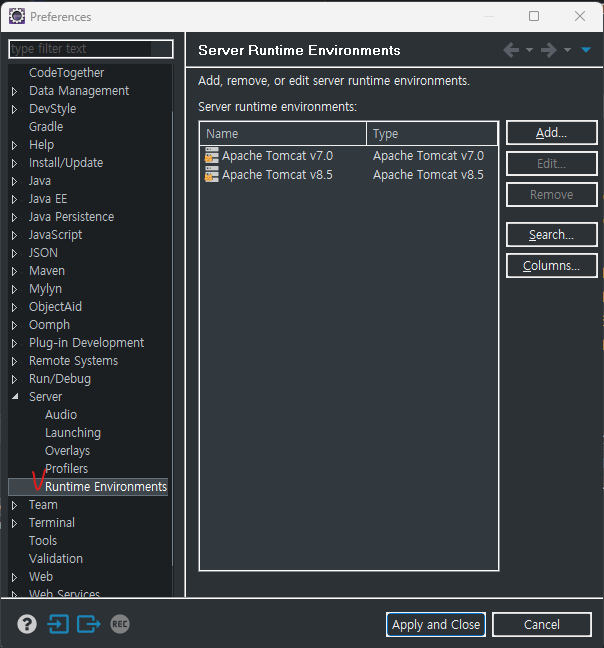604x648 pixels.
Task: Close the Preferences window
Action: (580, 16)
